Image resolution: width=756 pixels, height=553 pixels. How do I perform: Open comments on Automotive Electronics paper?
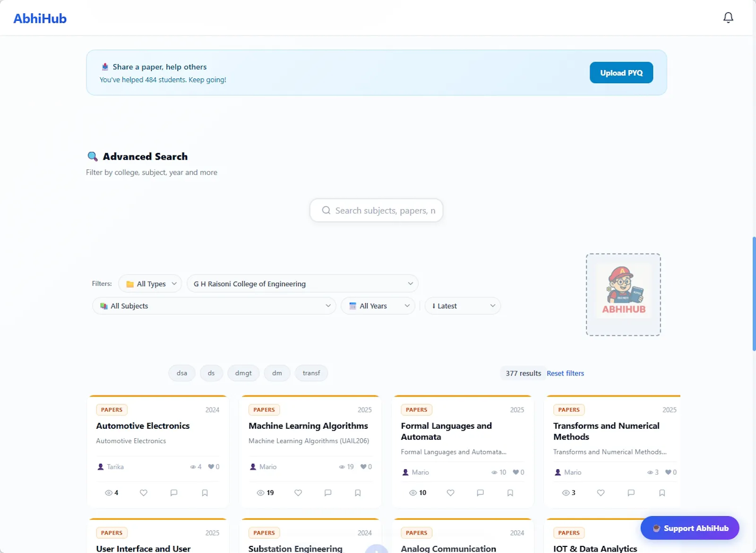tap(174, 493)
